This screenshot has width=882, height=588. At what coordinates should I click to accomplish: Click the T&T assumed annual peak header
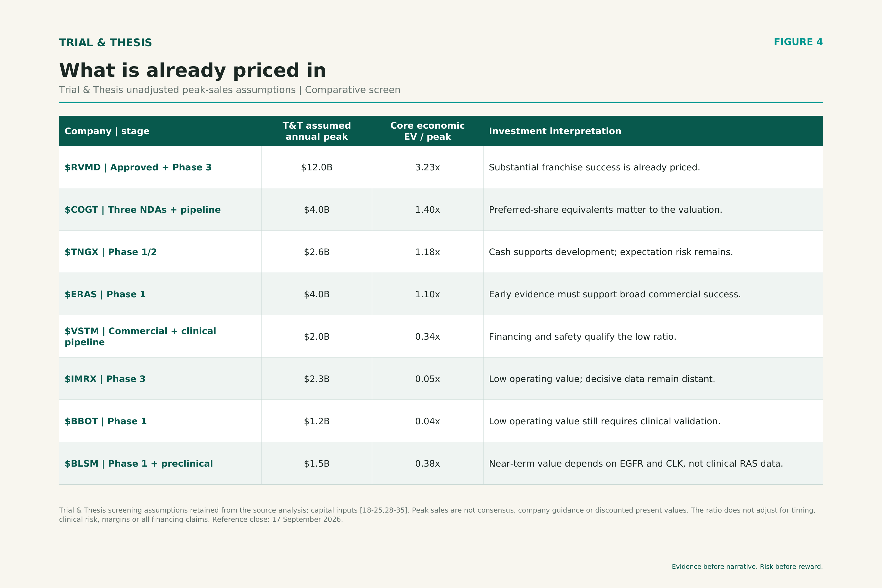pyautogui.click(x=317, y=131)
